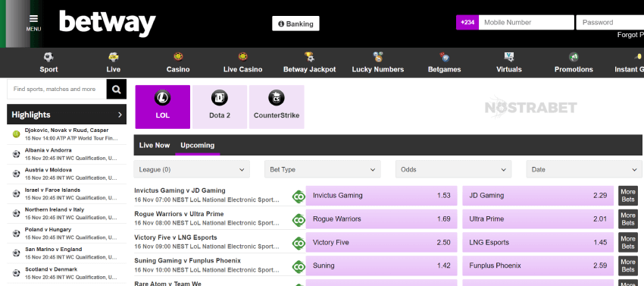Open San Marino v England highlight
644x286 pixels.
click(x=67, y=253)
